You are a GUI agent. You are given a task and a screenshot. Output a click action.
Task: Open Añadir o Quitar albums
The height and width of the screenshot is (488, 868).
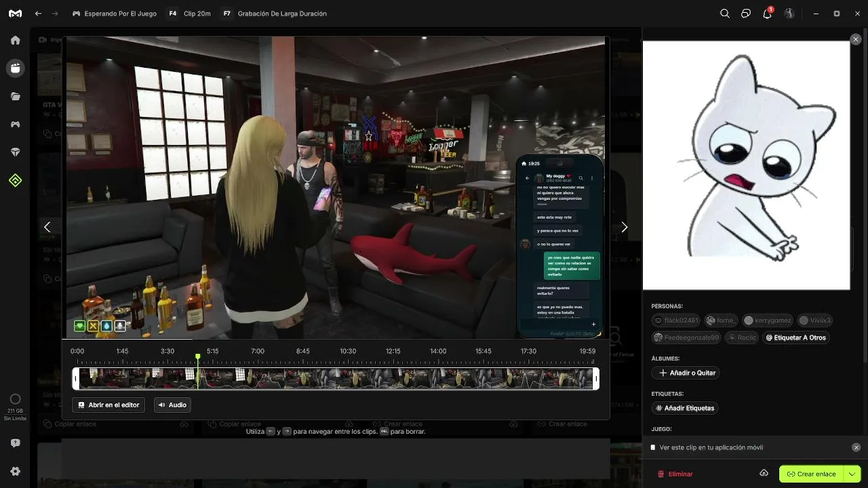tap(686, 373)
